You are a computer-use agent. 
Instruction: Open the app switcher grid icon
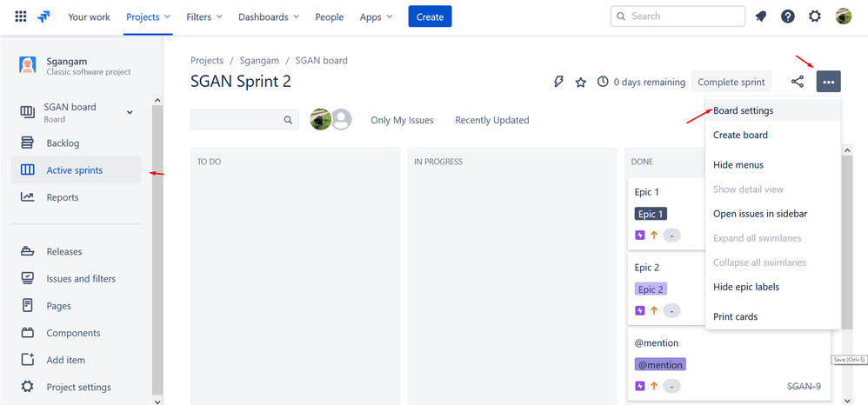pyautogui.click(x=21, y=17)
